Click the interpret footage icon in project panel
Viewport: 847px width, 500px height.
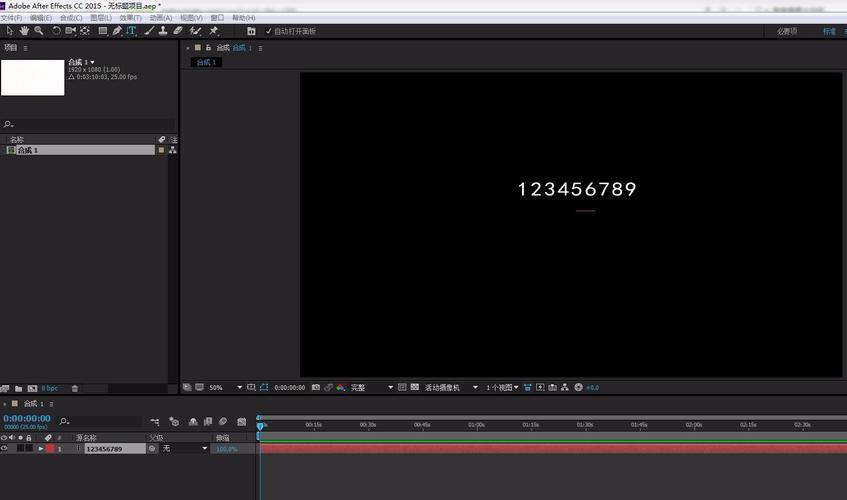click(5, 388)
